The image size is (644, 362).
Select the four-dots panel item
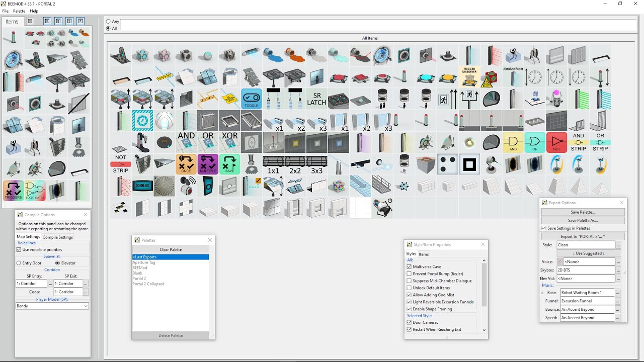(x=448, y=164)
